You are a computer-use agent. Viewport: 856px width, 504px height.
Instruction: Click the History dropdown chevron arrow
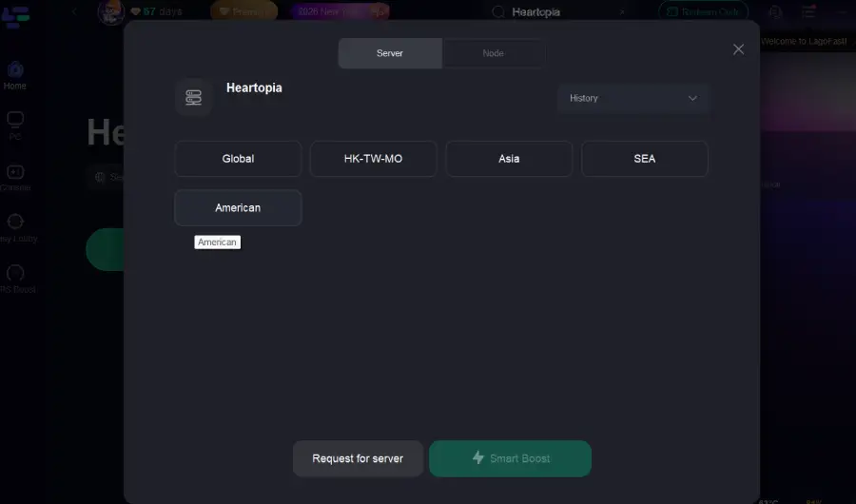pos(692,98)
